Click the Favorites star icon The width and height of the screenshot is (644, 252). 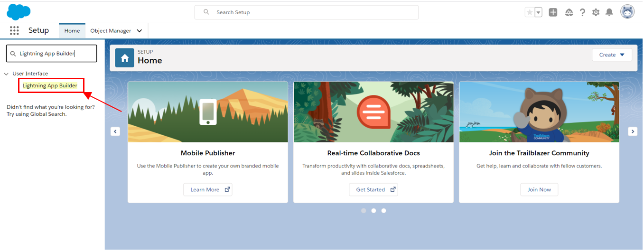pos(529,12)
